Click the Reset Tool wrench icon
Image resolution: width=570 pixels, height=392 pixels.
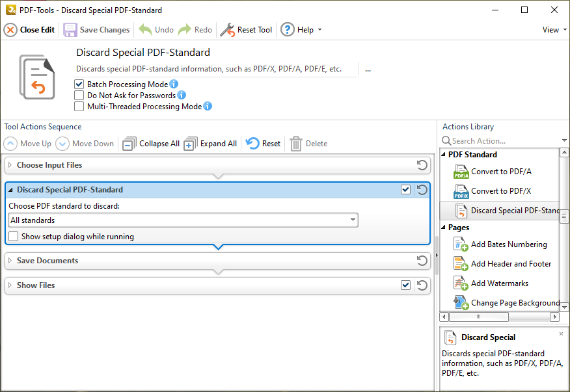tap(227, 30)
